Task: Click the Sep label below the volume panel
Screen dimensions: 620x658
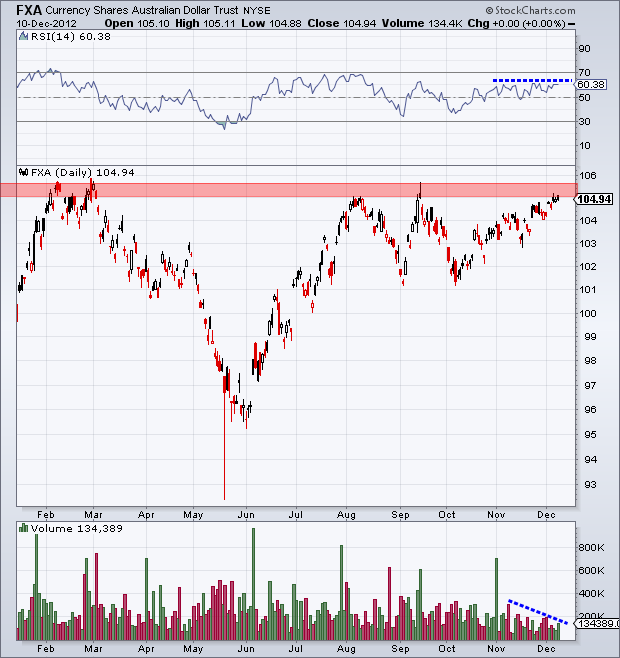Action: pyautogui.click(x=400, y=649)
